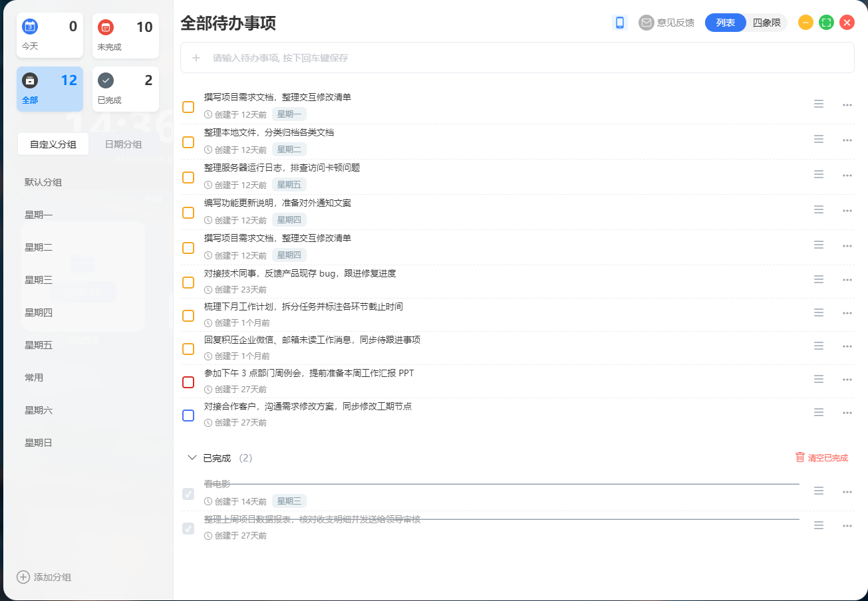Open more options for 梳理下月工作计划 task
This screenshot has width=868, height=601.
(x=847, y=313)
